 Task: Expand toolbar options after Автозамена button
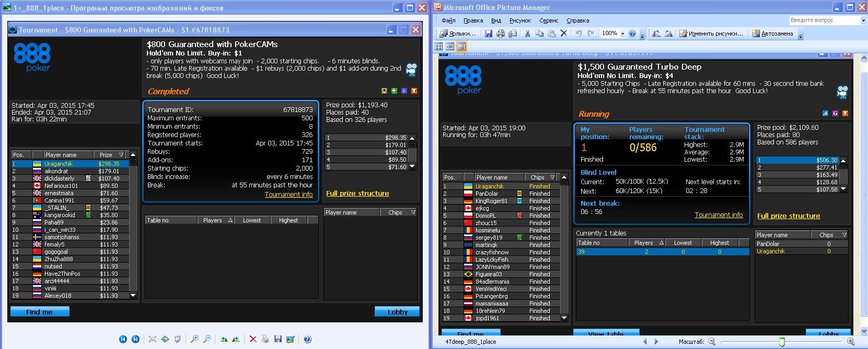click(801, 35)
